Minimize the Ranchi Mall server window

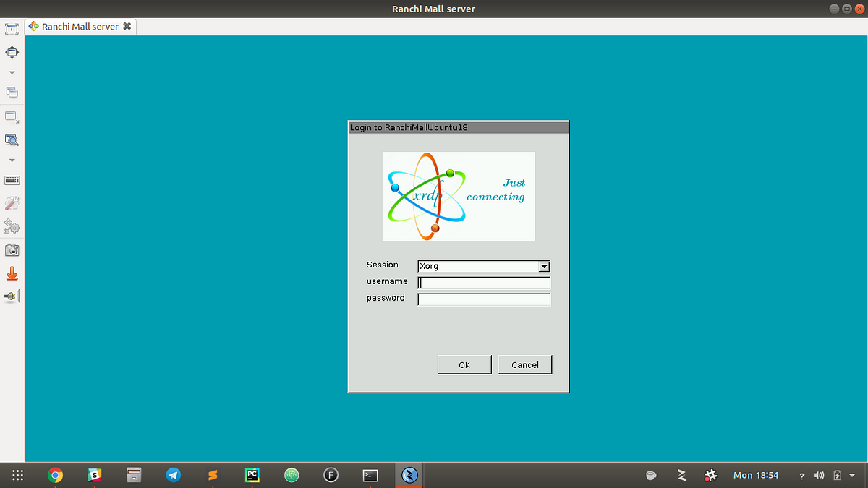[x=835, y=8]
